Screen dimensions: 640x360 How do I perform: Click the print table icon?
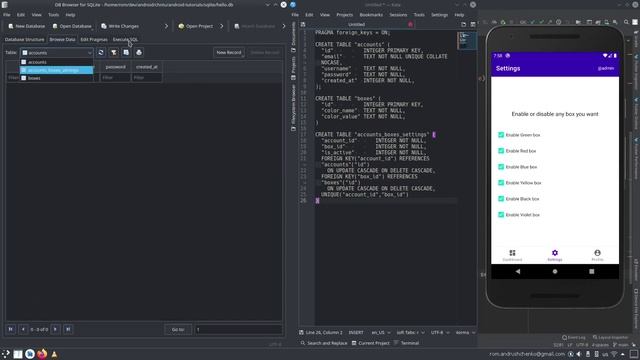(x=139, y=53)
